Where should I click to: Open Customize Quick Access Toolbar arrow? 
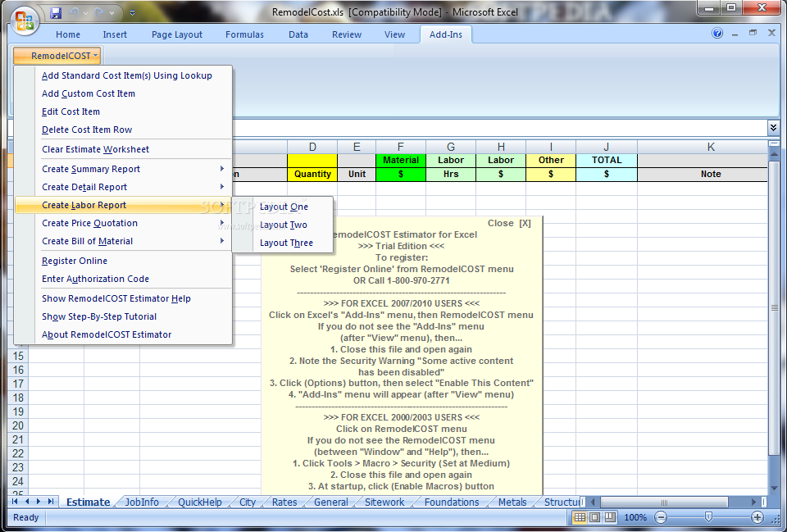click(x=133, y=12)
